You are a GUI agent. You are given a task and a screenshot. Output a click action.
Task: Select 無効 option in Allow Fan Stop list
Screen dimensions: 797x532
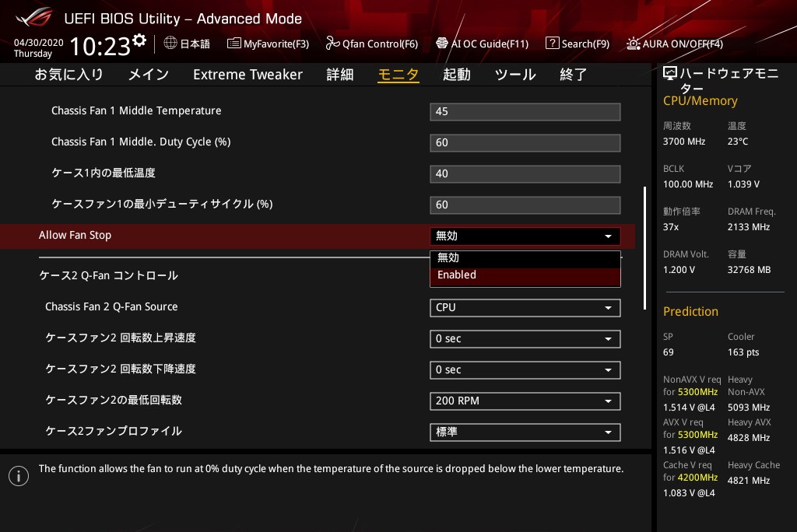tap(525, 257)
